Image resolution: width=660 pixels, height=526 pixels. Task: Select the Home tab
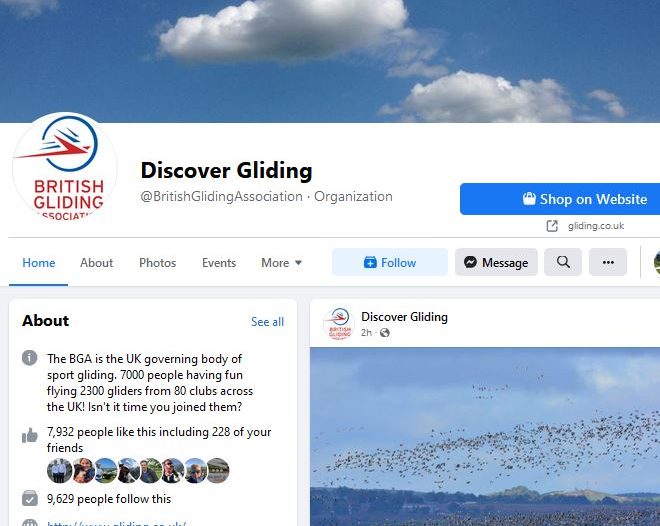39,263
